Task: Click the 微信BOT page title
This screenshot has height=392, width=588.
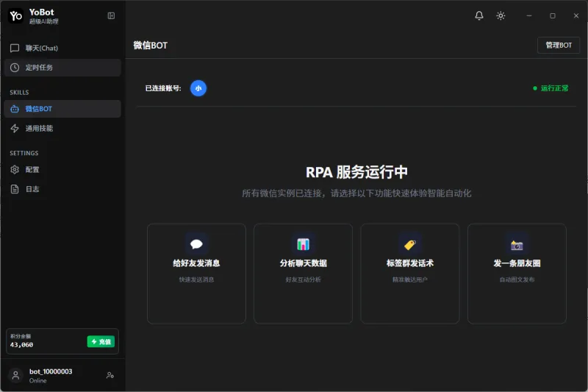Action: 151,46
